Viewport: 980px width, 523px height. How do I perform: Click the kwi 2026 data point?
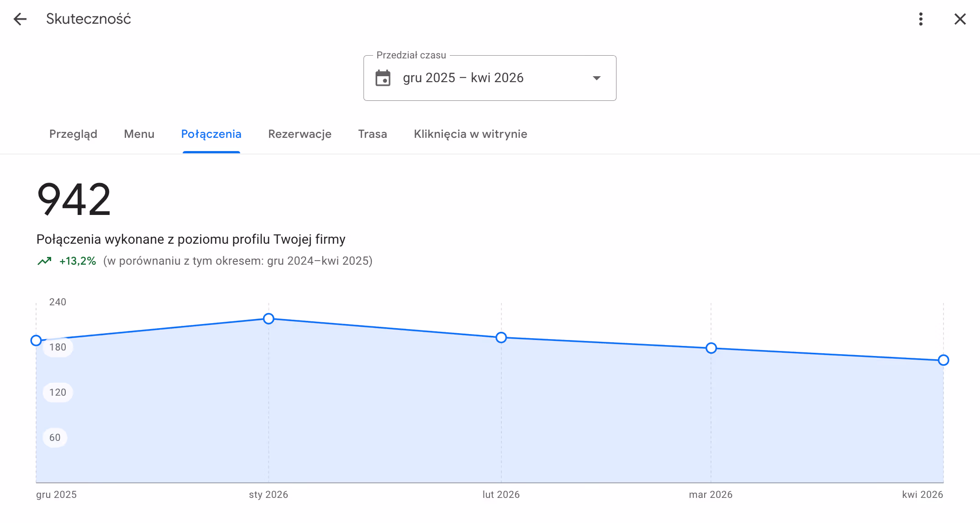(x=943, y=360)
